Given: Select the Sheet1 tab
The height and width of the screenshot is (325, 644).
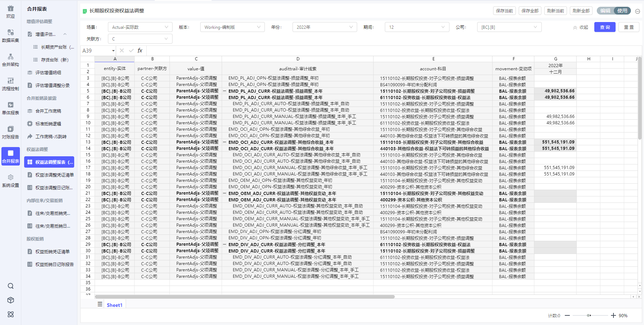Looking at the screenshot, I should (114, 305).
